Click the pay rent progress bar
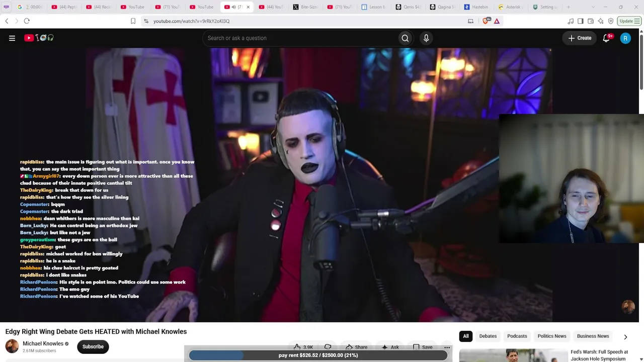The height and width of the screenshot is (362, 644). (318, 355)
